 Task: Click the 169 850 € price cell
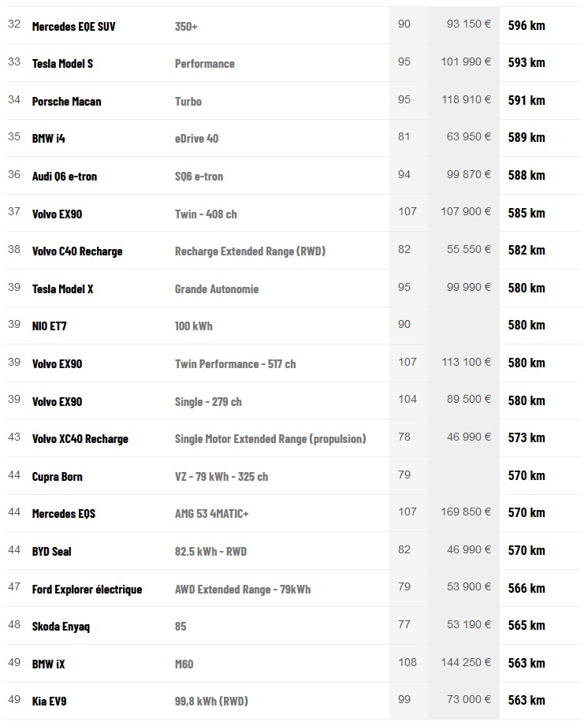467,512
